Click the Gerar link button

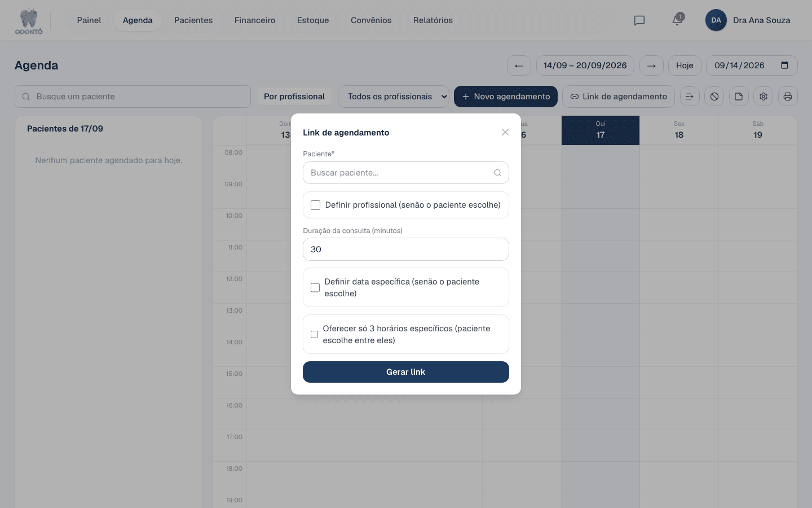tap(406, 372)
